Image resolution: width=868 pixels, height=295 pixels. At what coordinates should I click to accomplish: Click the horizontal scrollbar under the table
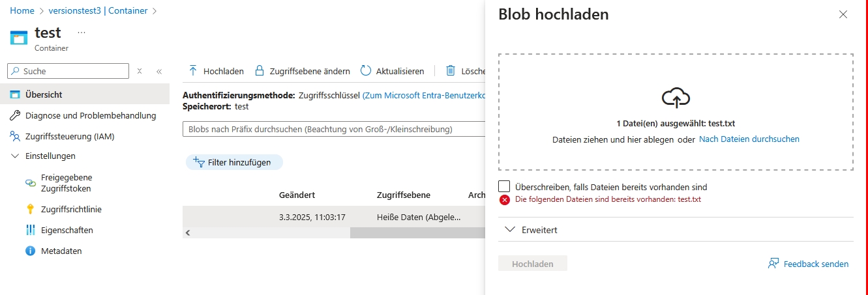[x=417, y=232]
